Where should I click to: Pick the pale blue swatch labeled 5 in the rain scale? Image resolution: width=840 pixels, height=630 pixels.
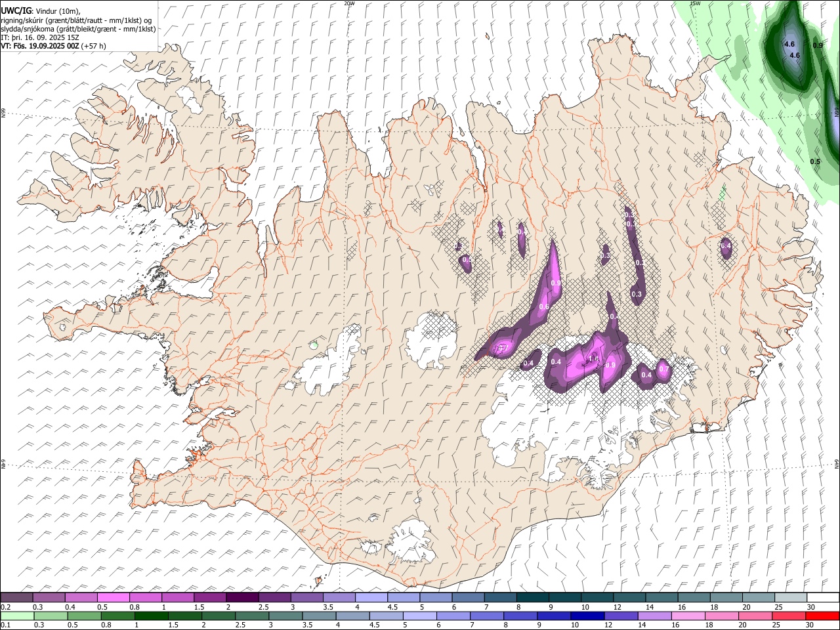pyautogui.click(x=419, y=616)
